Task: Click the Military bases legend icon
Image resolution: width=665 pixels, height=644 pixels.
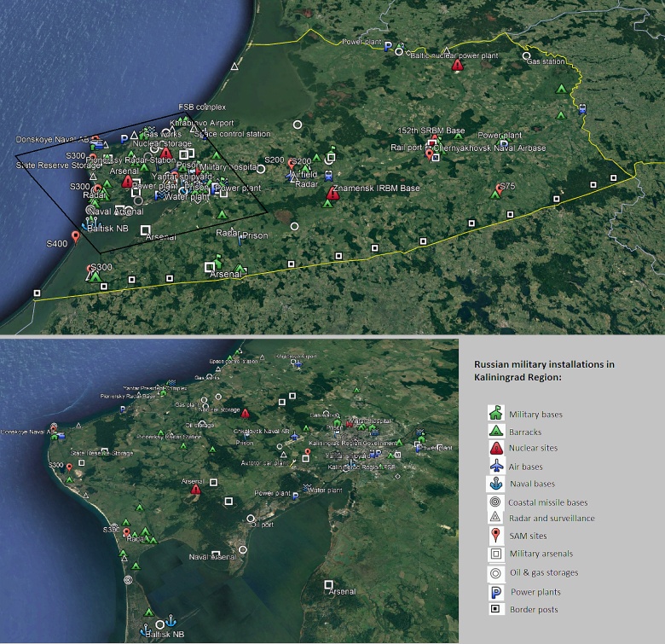Action: pyautogui.click(x=494, y=414)
